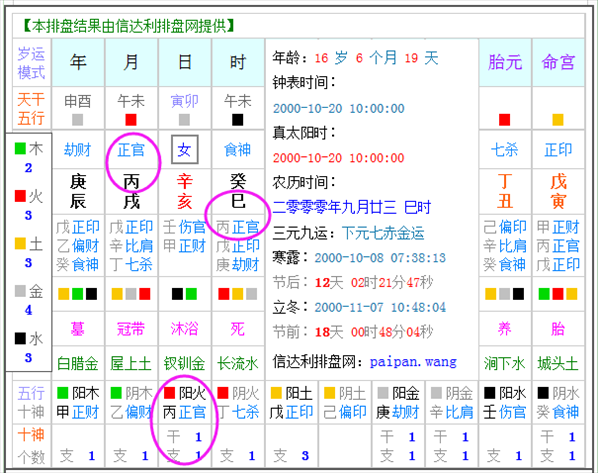The height and width of the screenshot is (473, 598).
Task: Click the 屋上土 nayin label
Action: [x=131, y=364]
